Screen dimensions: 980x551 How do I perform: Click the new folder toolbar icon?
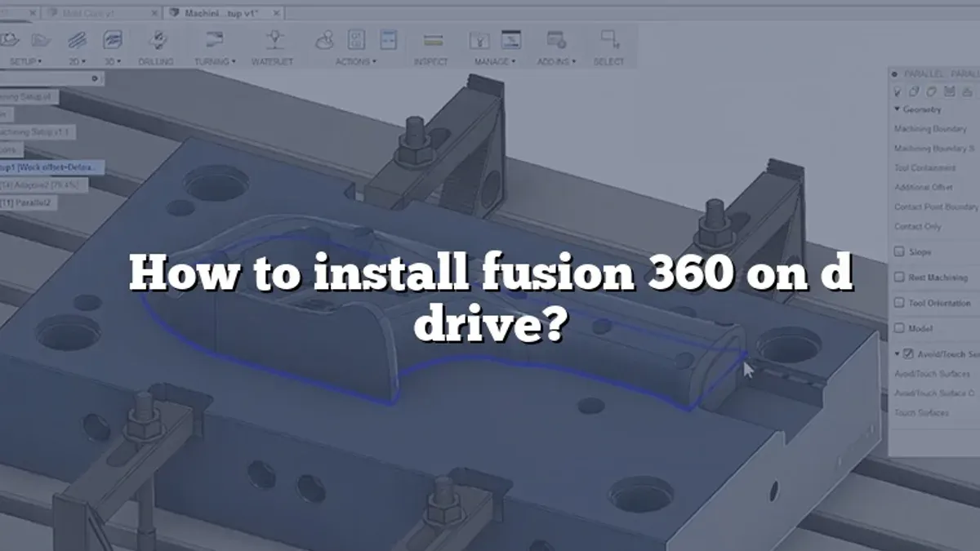click(41, 39)
